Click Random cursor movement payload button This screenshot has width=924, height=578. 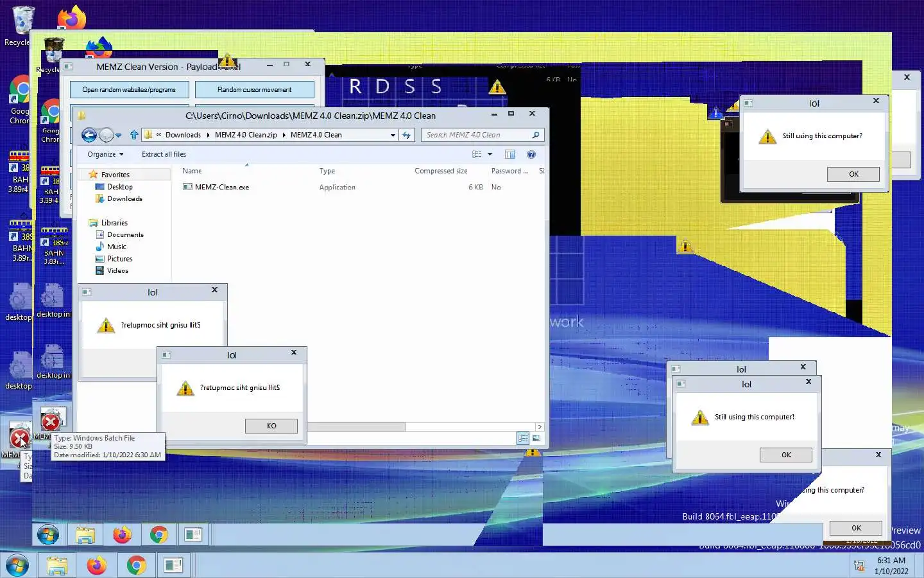pos(254,89)
